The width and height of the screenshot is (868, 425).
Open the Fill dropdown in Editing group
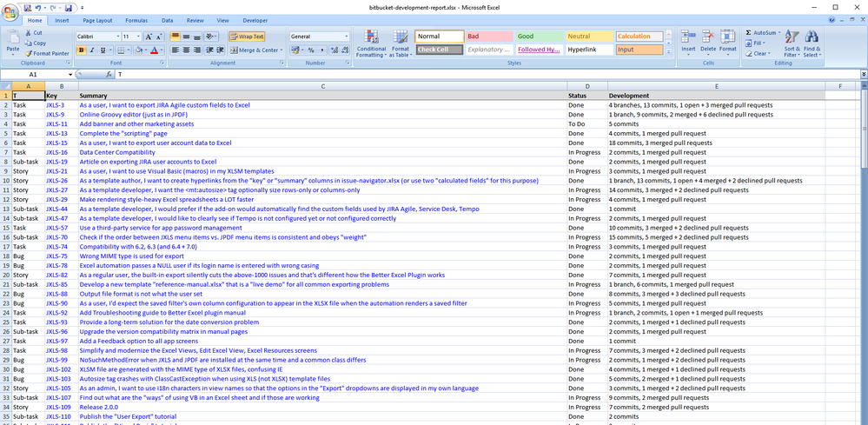click(x=755, y=43)
